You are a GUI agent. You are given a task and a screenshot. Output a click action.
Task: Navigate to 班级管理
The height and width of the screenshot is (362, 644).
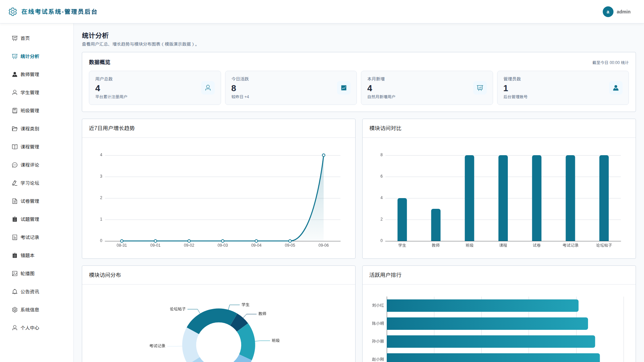pyautogui.click(x=37, y=111)
